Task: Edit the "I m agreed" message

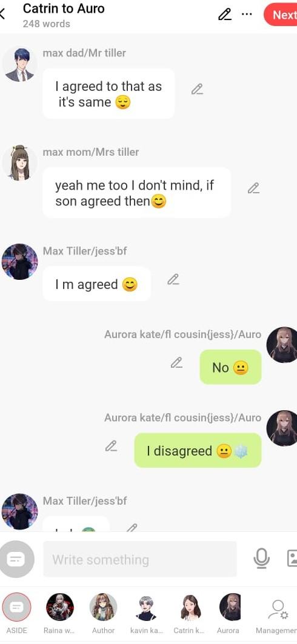Action: pyautogui.click(x=173, y=280)
